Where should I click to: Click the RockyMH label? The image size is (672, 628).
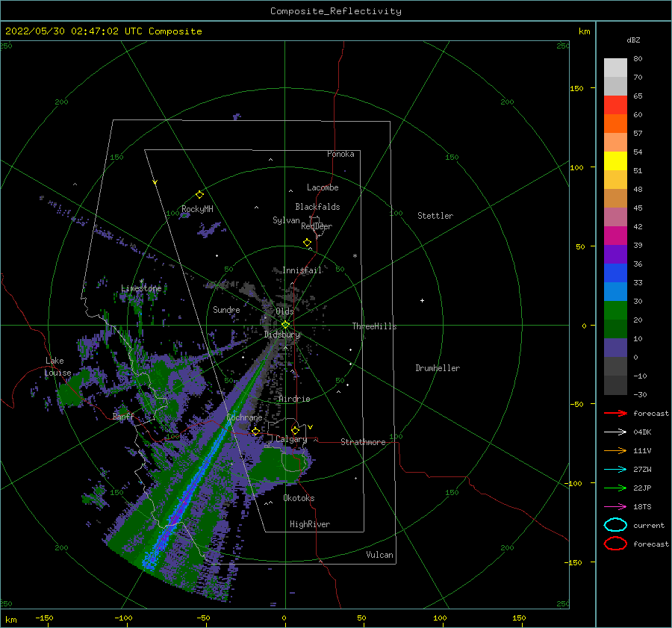coord(197,209)
